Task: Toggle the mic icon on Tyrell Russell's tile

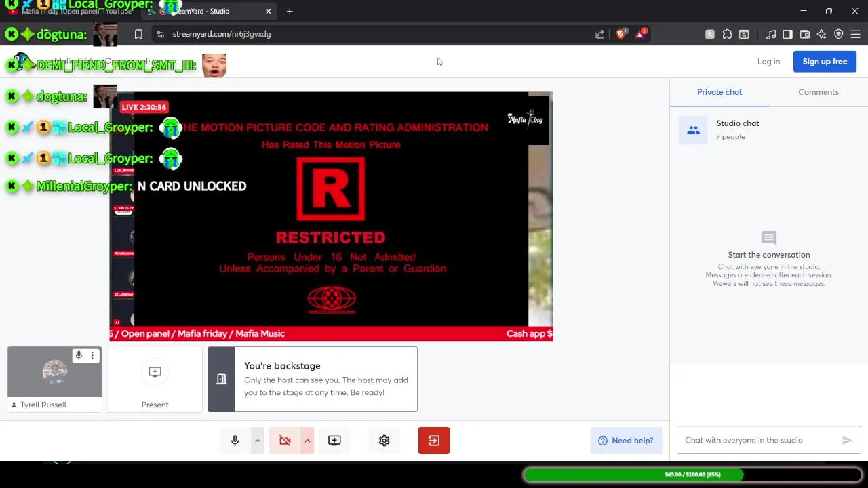Action: (79, 355)
